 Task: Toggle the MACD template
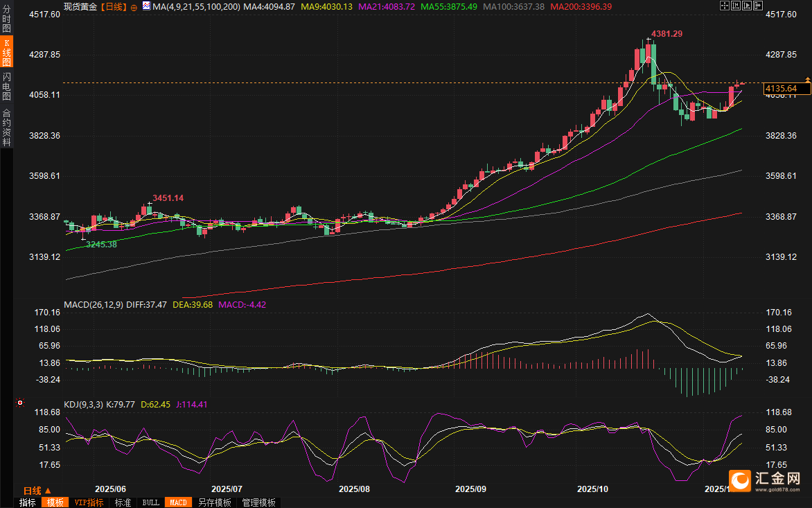178,502
